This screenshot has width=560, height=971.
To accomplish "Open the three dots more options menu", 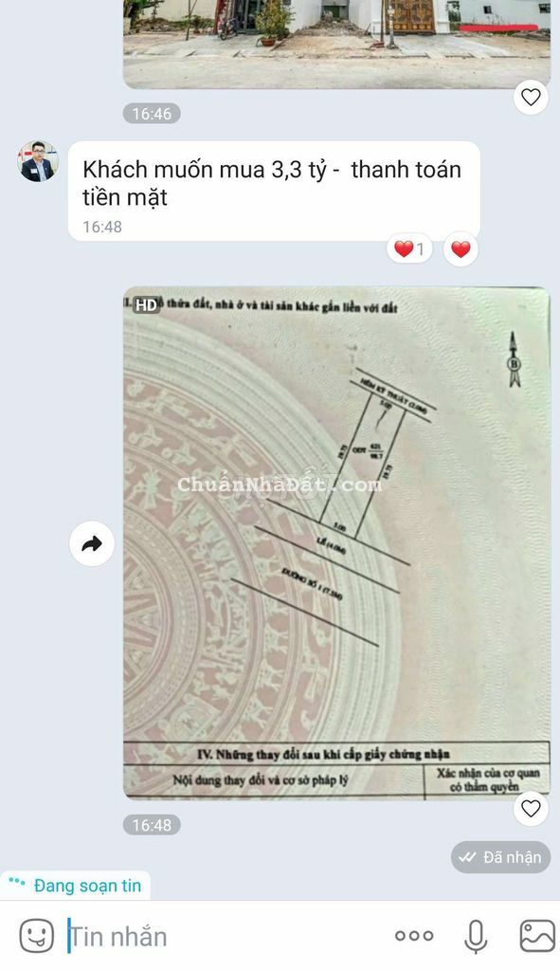I will click(x=414, y=936).
